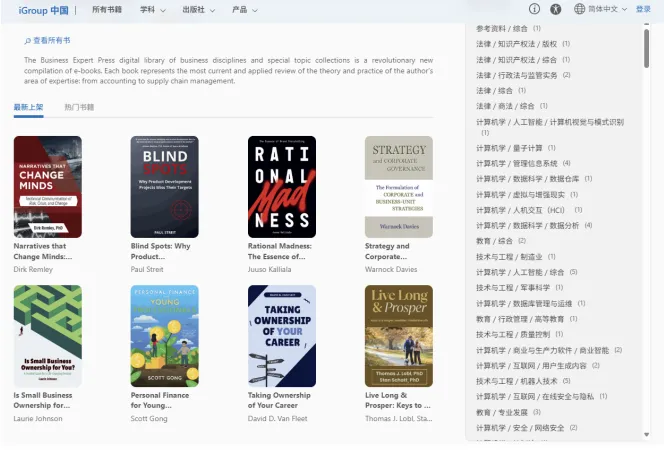Screen dimensions: 664x452
Task: Click the title 'Rational Madness: The Essence of...'
Action: (x=280, y=251)
